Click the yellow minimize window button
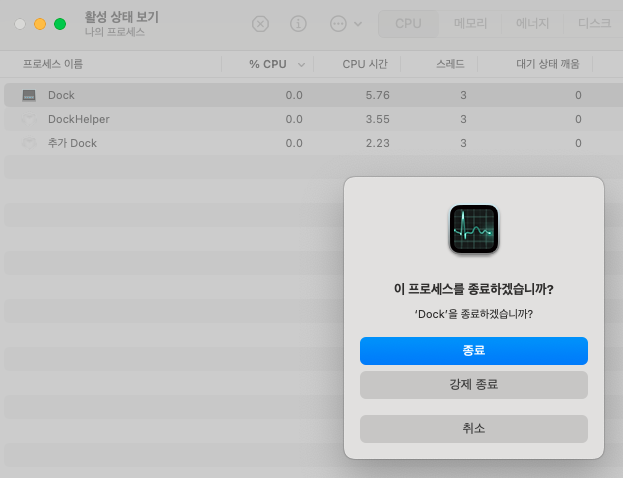The image size is (623, 478). click(40, 24)
